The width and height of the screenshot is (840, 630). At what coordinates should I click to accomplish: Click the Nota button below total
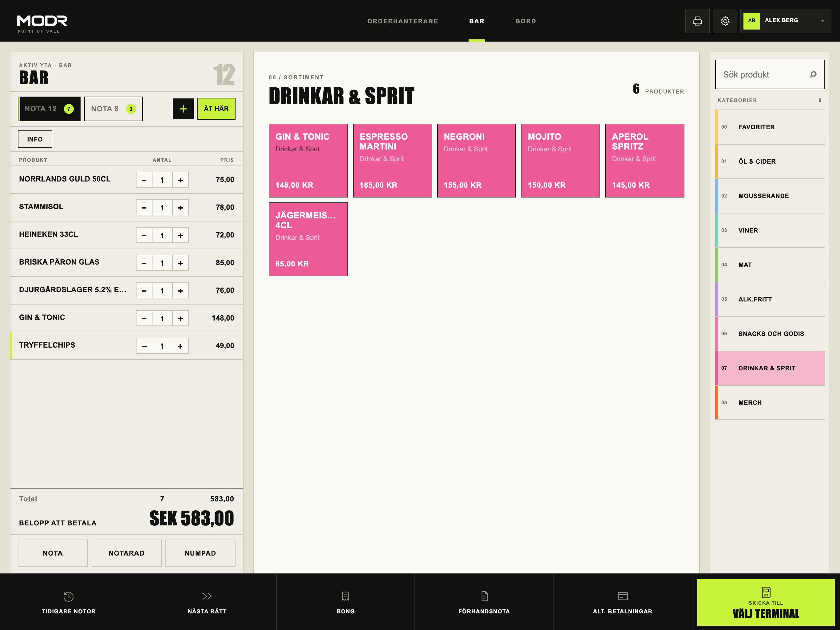(53, 553)
